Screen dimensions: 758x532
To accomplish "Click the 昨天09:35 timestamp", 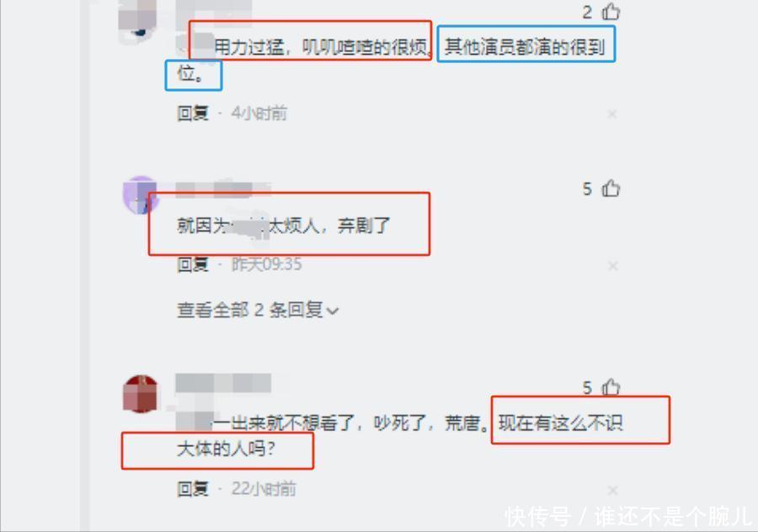I will [x=266, y=264].
